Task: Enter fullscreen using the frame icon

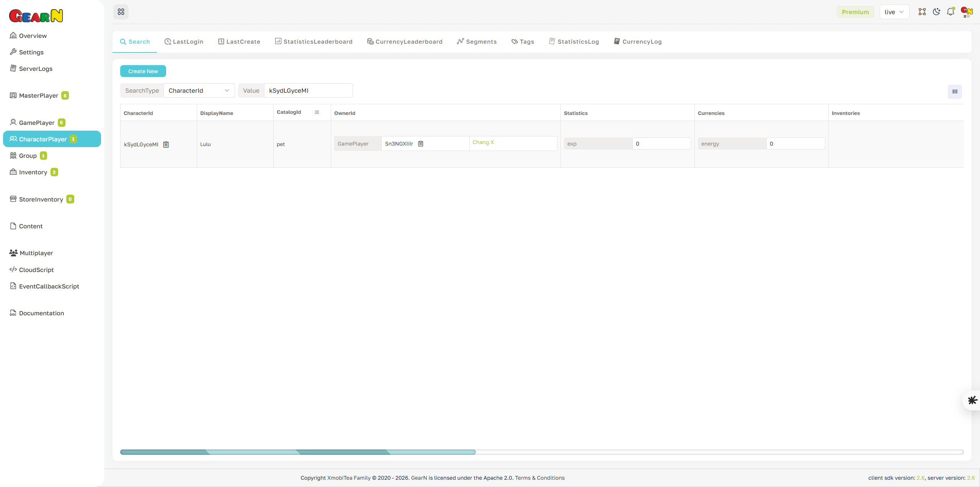Action: 922,11
